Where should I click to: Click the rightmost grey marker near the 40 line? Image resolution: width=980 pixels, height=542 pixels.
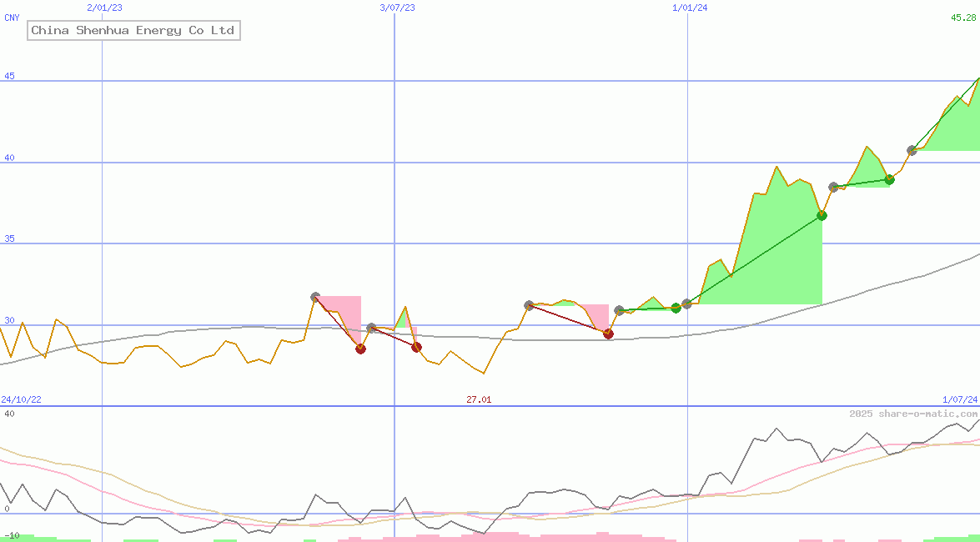coord(912,150)
